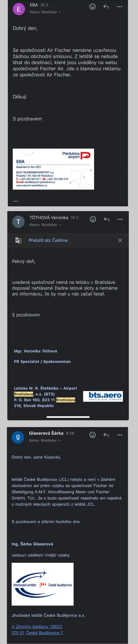Open the bts.aero Bratislava Airport logo

[x=103, y=396]
